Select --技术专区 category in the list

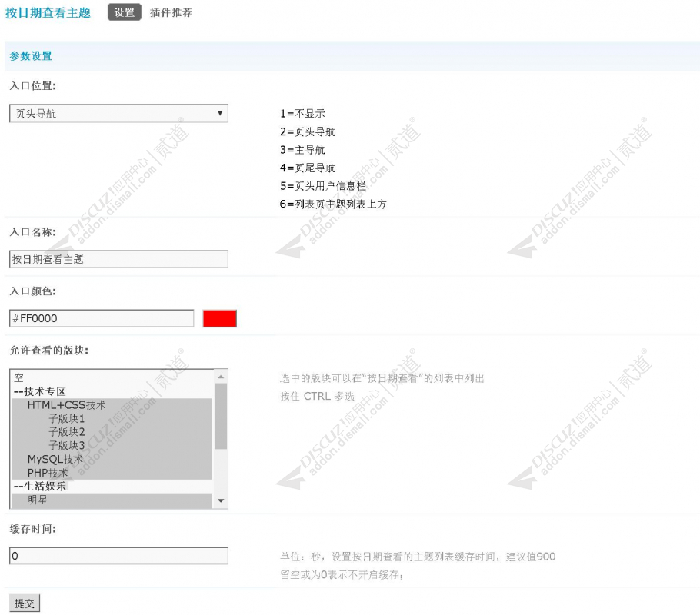(112, 391)
